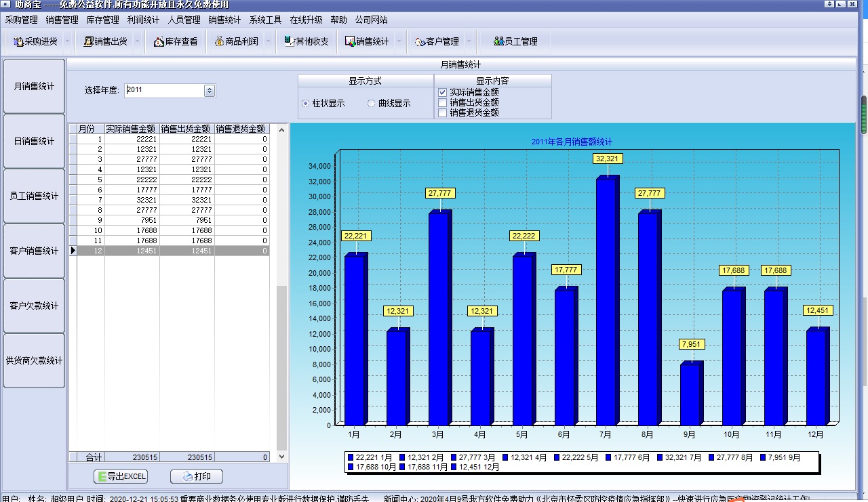The width and height of the screenshot is (868, 502).
Task: Click legend swatch for 22,221 1月
Action: point(351,457)
